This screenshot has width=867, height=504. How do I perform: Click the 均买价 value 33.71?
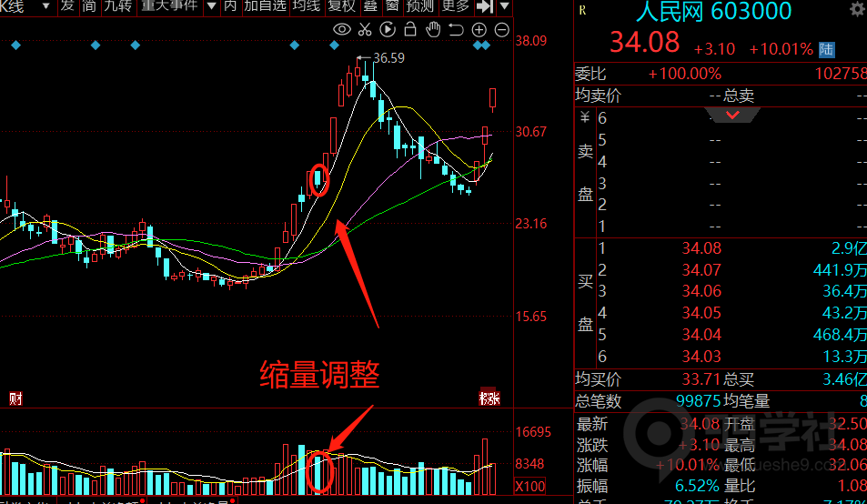click(700, 379)
